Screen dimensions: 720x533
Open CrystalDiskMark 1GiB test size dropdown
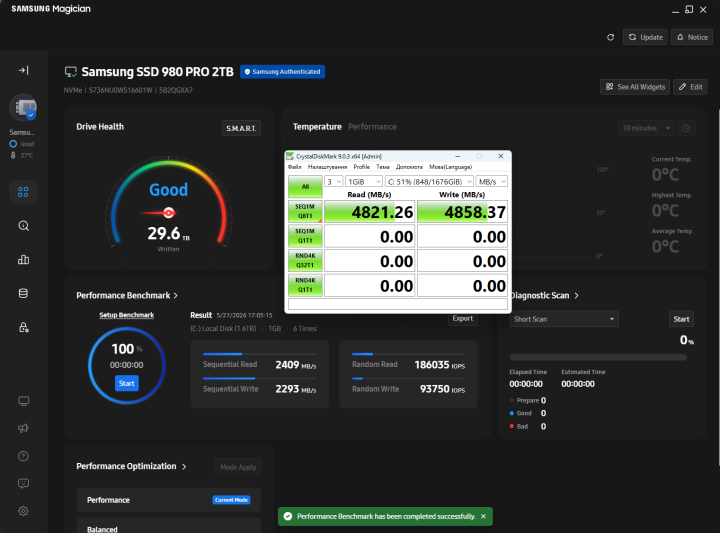364,182
